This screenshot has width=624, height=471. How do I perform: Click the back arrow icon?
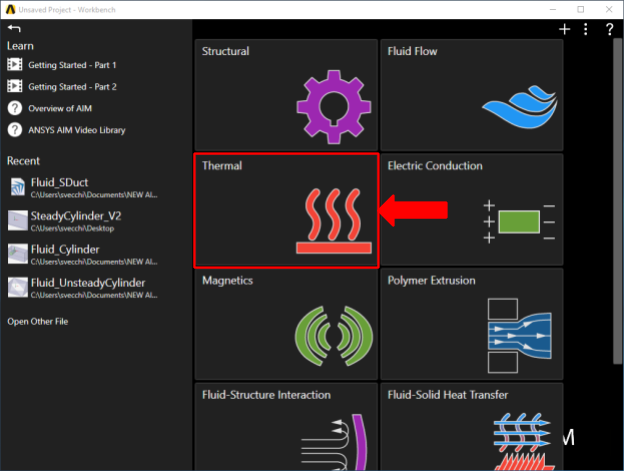[x=14, y=28]
